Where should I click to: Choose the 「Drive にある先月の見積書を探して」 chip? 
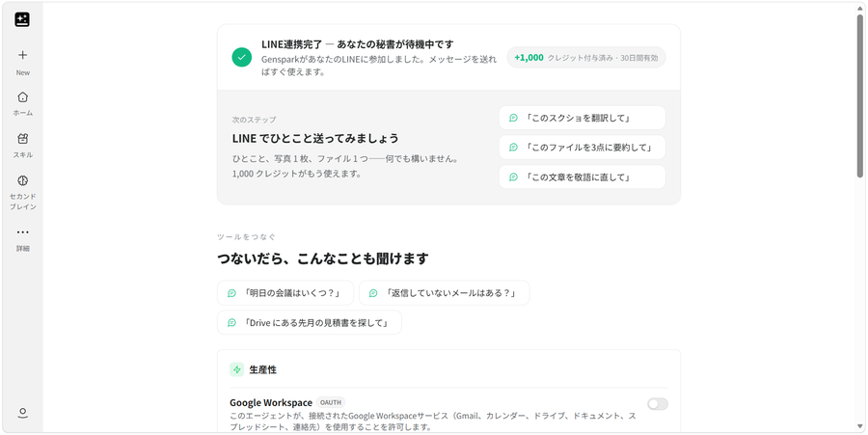click(310, 323)
